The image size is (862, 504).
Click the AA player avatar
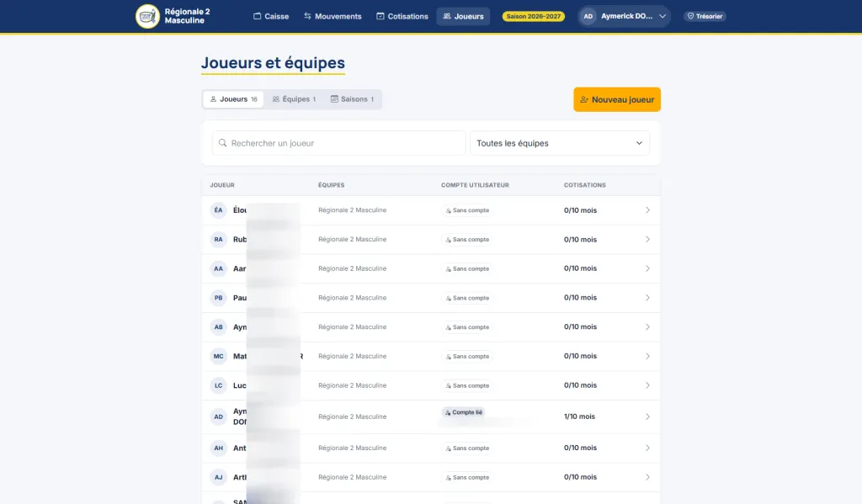[x=218, y=268]
